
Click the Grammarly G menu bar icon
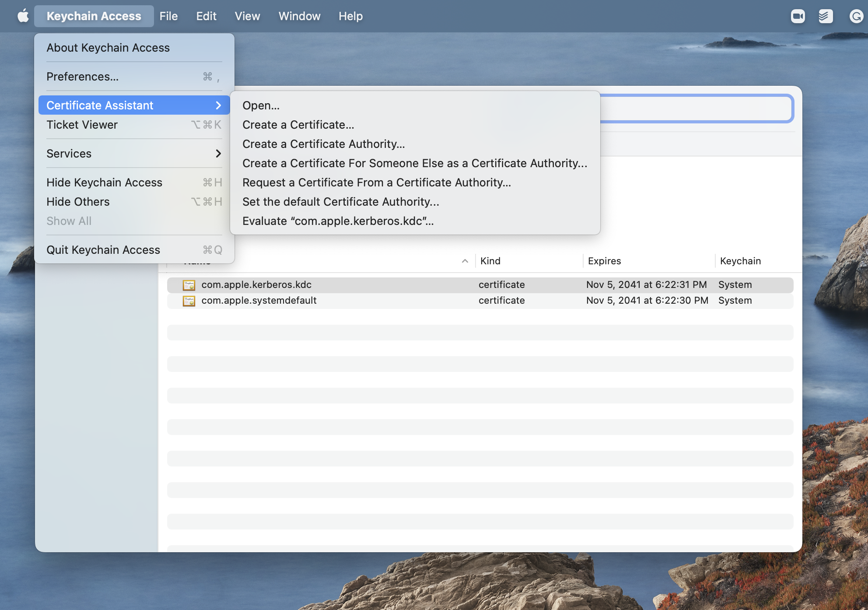(856, 16)
